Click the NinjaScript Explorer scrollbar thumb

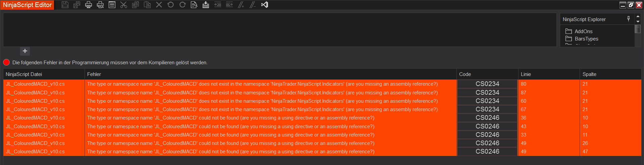638,29
